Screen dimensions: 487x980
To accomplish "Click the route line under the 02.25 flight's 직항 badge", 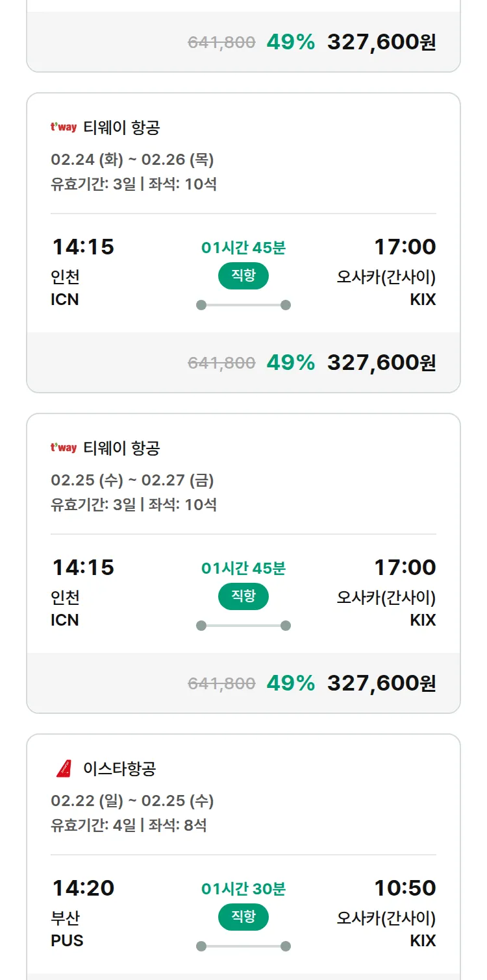I will point(243,626).
